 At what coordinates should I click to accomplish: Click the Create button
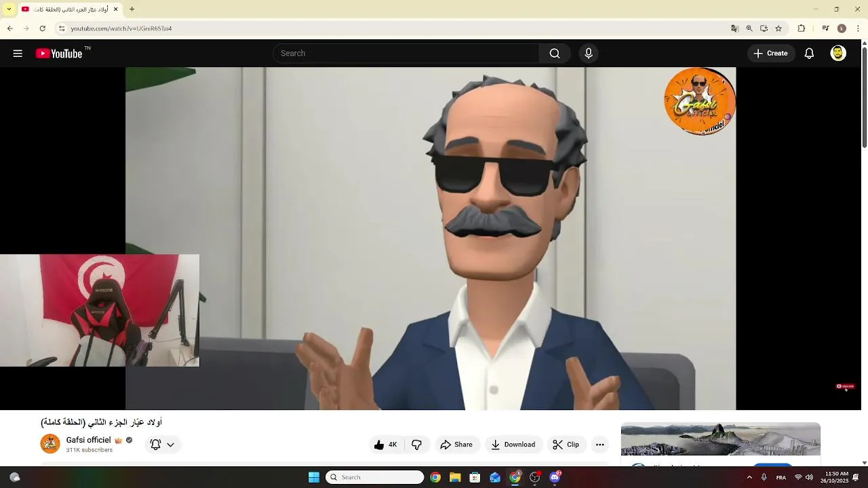tap(771, 54)
